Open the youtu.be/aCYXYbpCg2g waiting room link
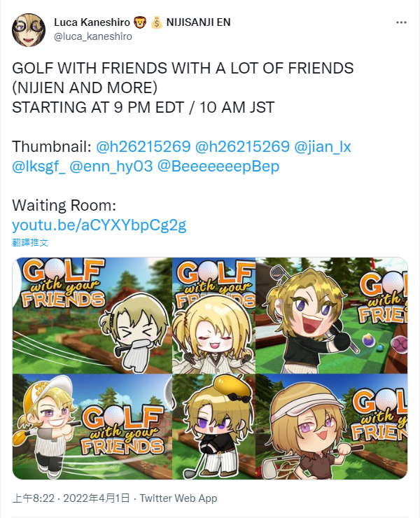Screen dimensions: 420x518 click(x=99, y=225)
